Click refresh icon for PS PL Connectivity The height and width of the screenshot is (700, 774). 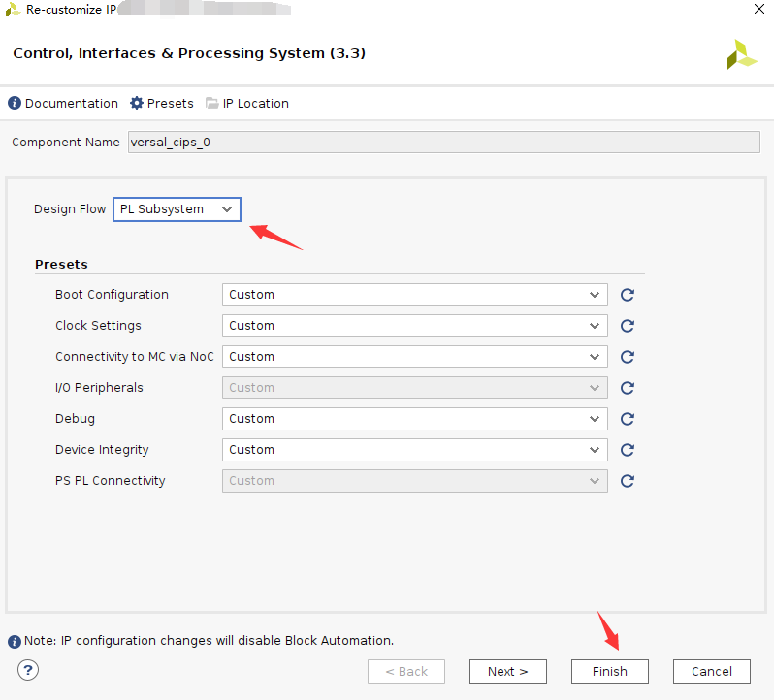point(628,481)
